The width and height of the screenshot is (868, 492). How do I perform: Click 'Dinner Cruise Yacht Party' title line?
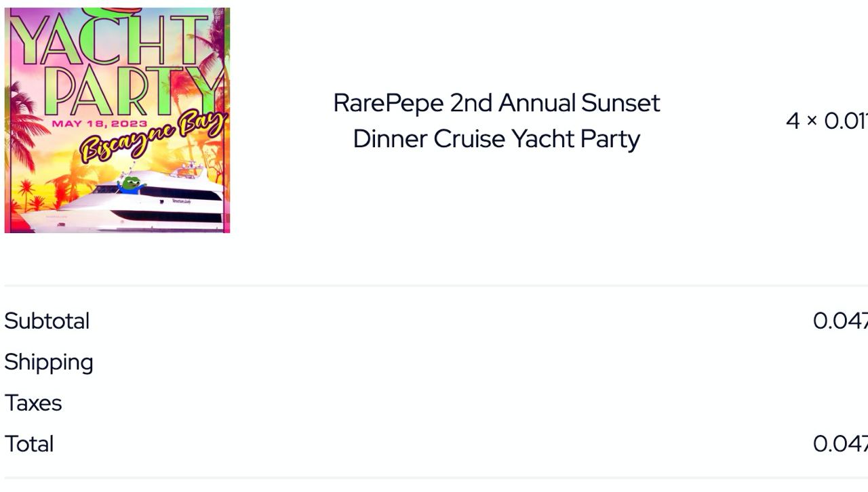[496, 139]
